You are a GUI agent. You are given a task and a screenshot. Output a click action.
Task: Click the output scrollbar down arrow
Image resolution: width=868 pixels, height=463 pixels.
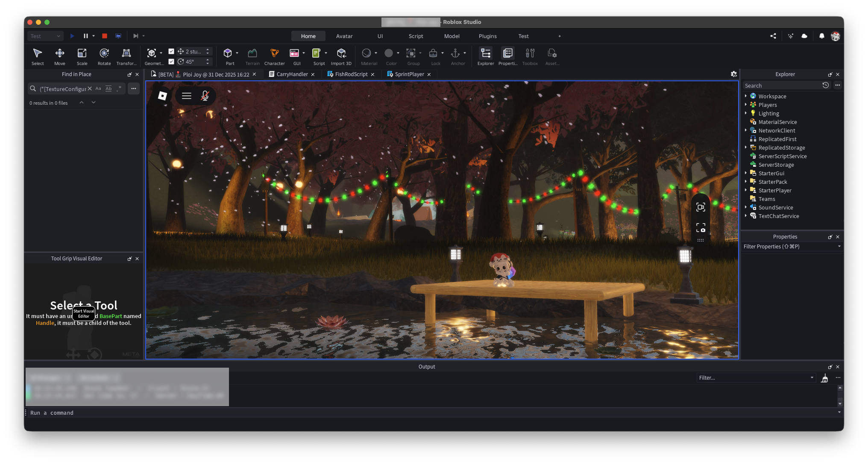840,404
